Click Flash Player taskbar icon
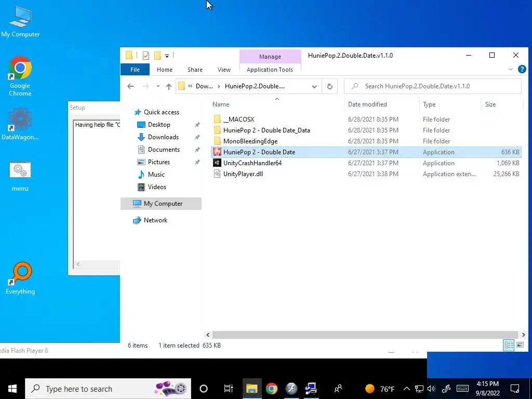532x399 pixels. click(x=291, y=389)
